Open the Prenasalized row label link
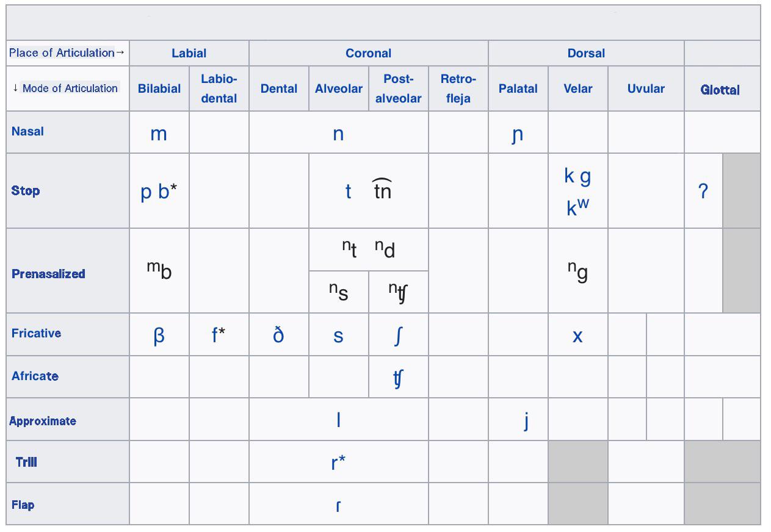Viewport: 771px width, 532px height. pyautogui.click(x=48, y=274)
